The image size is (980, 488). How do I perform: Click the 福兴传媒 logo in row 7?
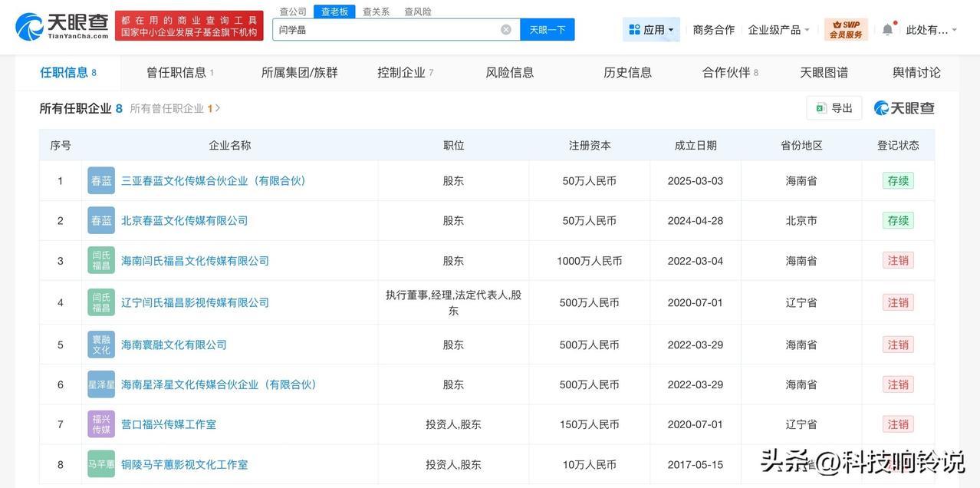coord(100,424)
